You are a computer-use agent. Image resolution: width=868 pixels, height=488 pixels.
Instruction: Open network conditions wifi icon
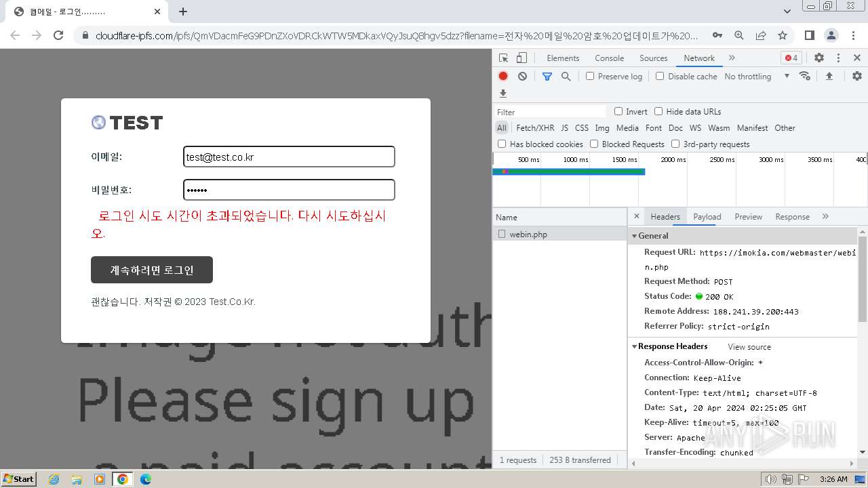pos(805,76)
